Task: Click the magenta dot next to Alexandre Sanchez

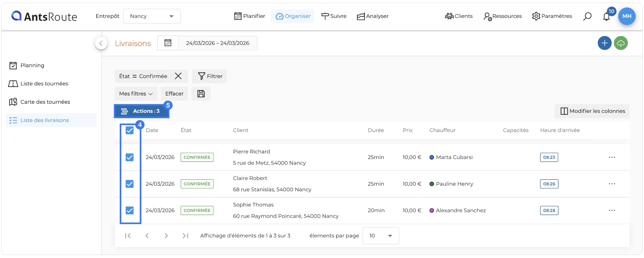Action: tap(432, 211)
